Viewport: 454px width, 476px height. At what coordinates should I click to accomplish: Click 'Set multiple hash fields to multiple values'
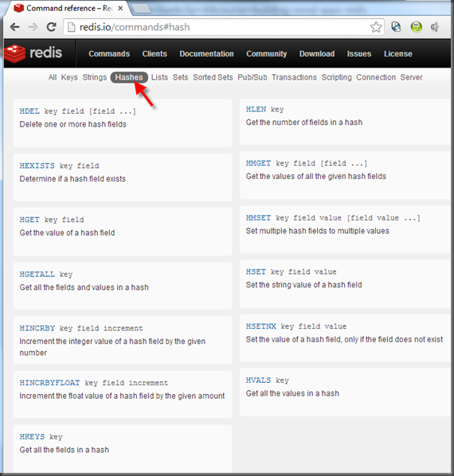pyautogui.click(x=318, y=231)
